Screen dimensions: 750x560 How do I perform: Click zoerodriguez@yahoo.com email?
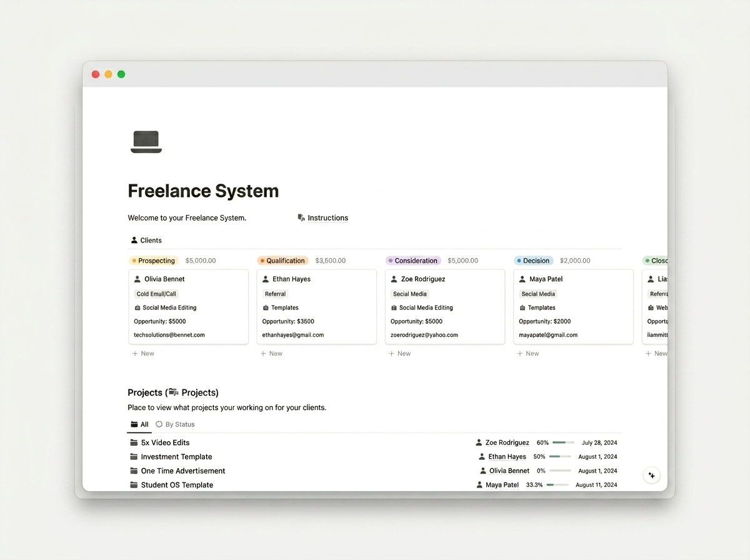pyautogui.click(x=424, y=335)
